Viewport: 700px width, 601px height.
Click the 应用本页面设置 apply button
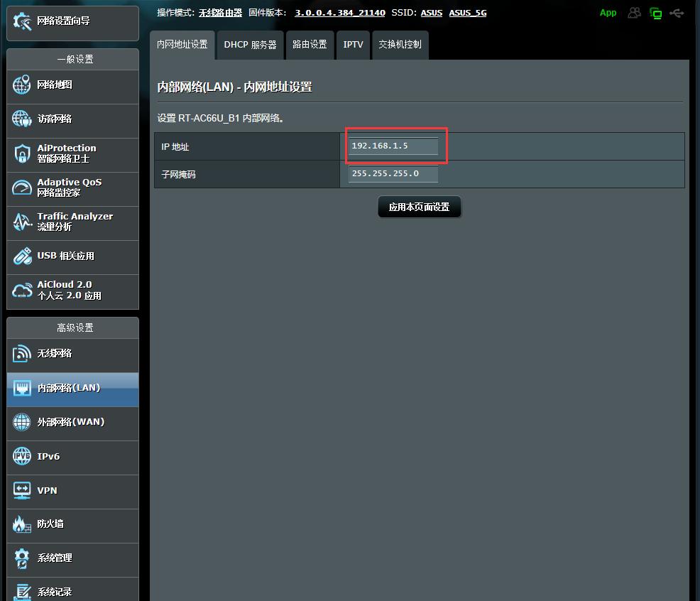419,207
